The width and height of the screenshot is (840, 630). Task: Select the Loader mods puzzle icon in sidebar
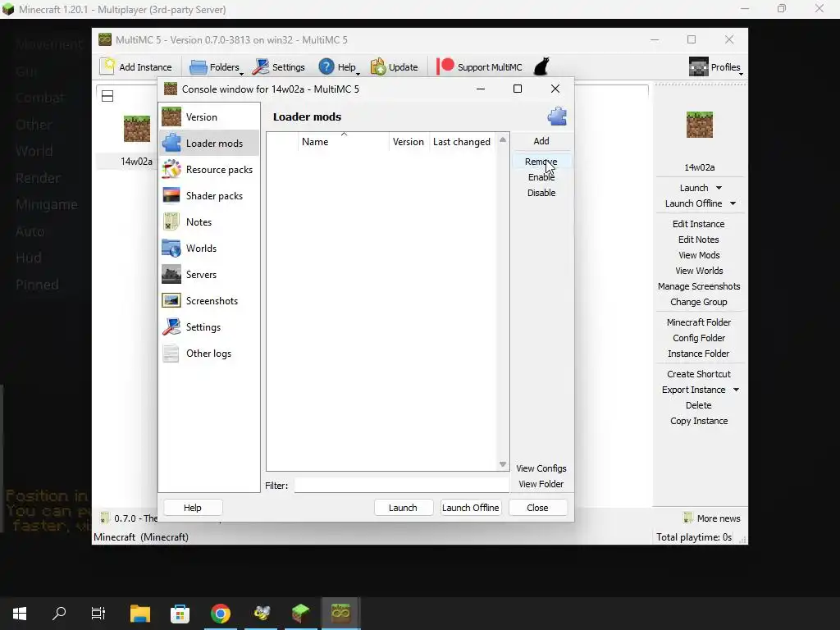pyautogui.click(x=171, y=143)
